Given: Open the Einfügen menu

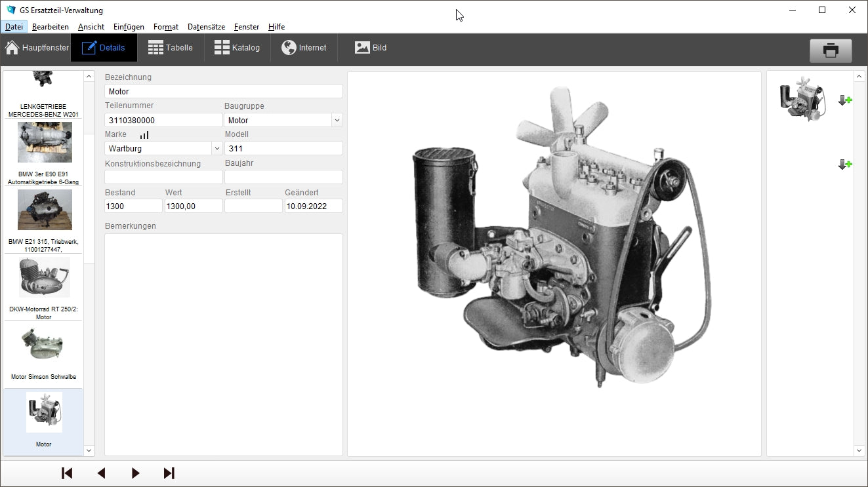Looking at the screenshot, I should tap(129, 27).
